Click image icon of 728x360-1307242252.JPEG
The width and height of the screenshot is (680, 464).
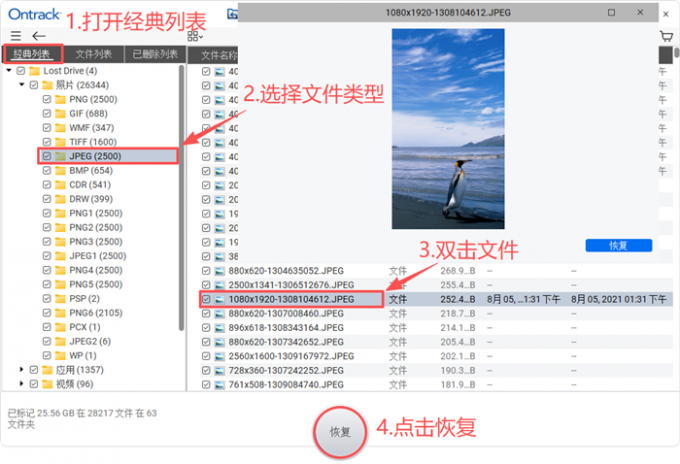click(220, 371)
